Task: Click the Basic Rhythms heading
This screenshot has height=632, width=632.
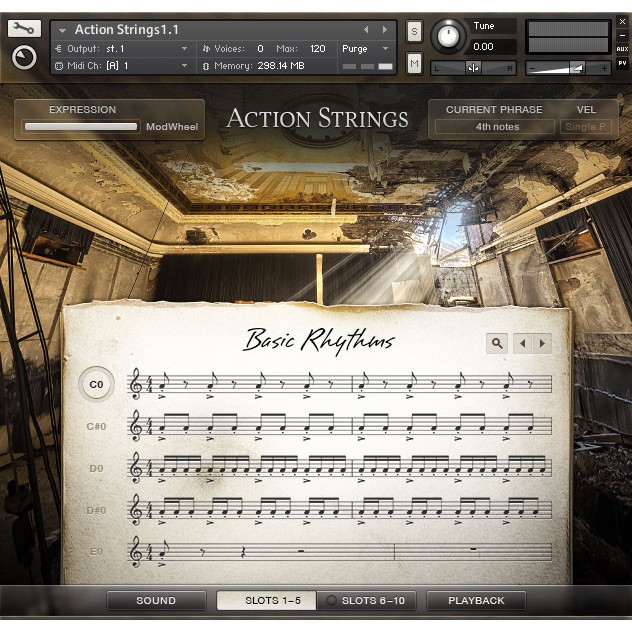Action: (x=319, y=341)
